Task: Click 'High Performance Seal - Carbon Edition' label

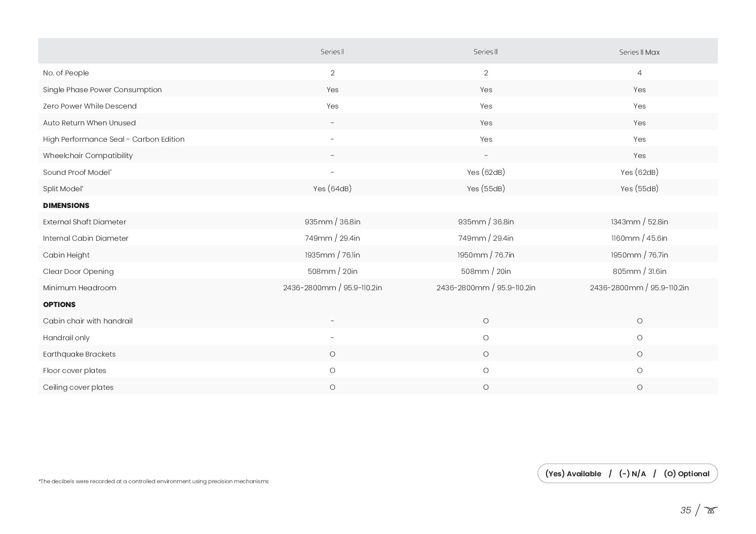Action: 114,139
